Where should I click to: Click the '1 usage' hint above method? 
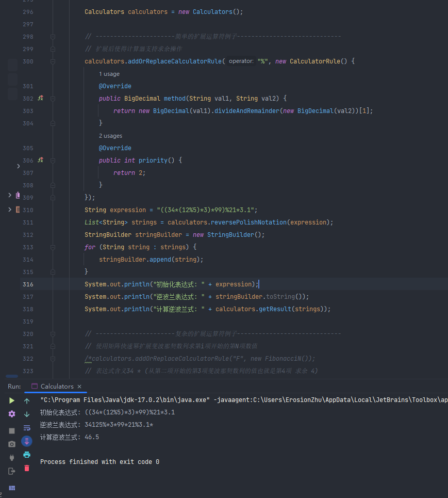109,74
